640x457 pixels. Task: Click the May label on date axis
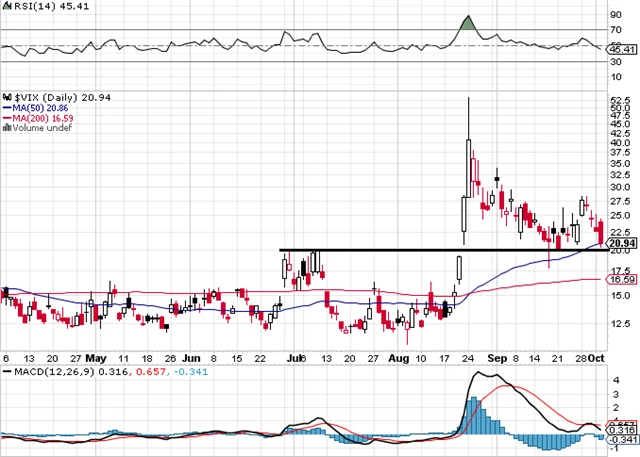pyautogui.click(x=95, y=357)
